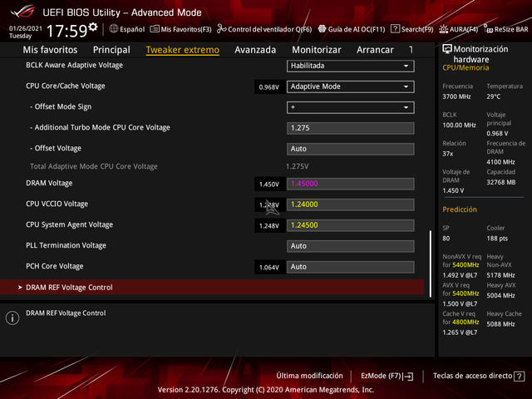Click Última modificación button
Viewport: 532px width, 399px height.
[309, 376]
